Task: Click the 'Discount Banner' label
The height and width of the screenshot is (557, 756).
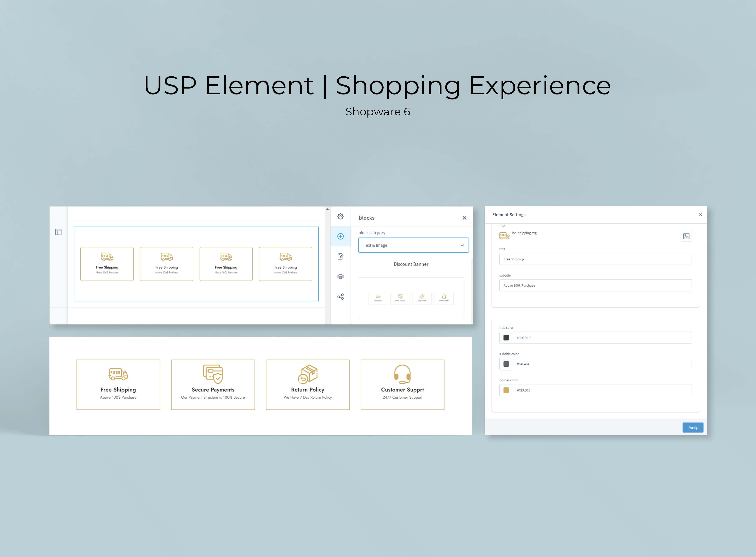Action: (x=411, y=264)
